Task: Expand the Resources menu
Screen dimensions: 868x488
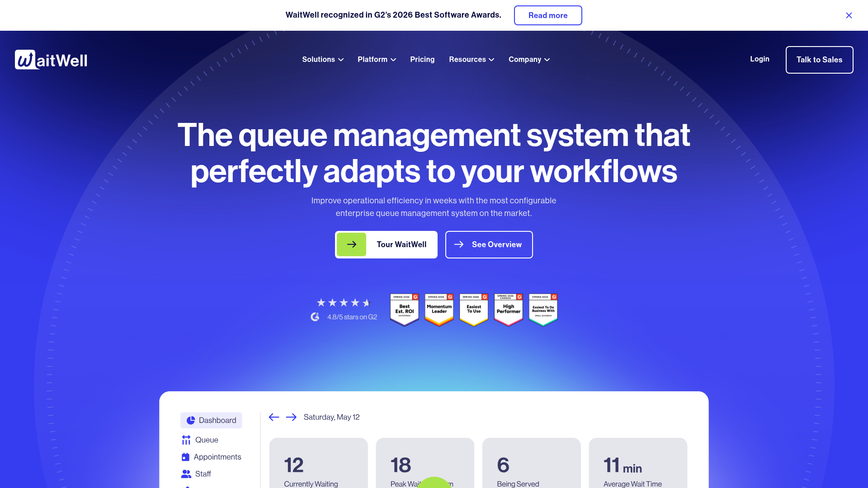Action: coord(472,60)
